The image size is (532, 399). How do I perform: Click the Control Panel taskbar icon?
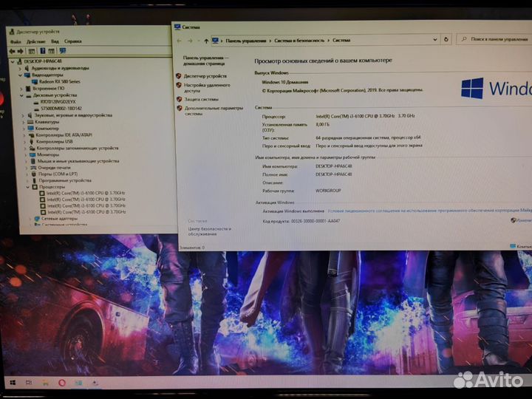(78, 383)
